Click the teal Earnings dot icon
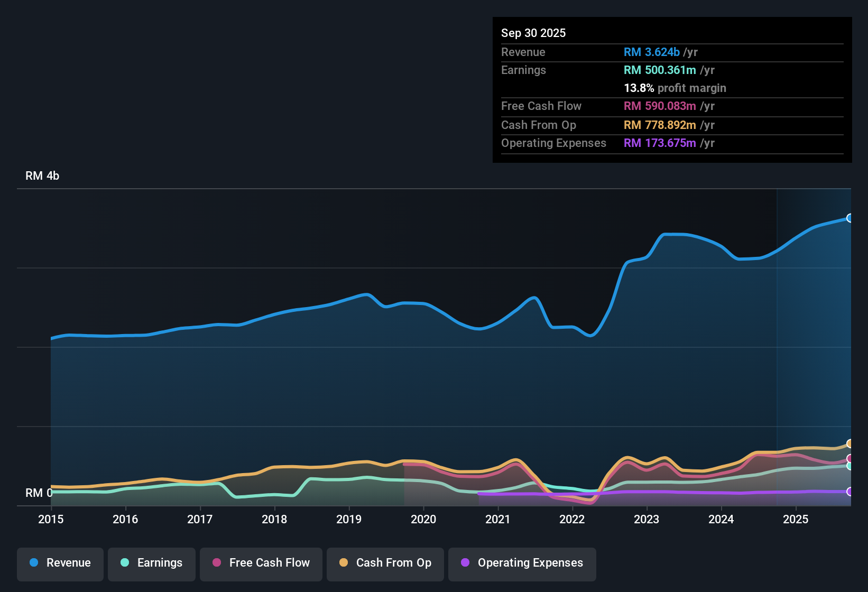The width and height of the screenshot is (868, 592). point(125,563)
